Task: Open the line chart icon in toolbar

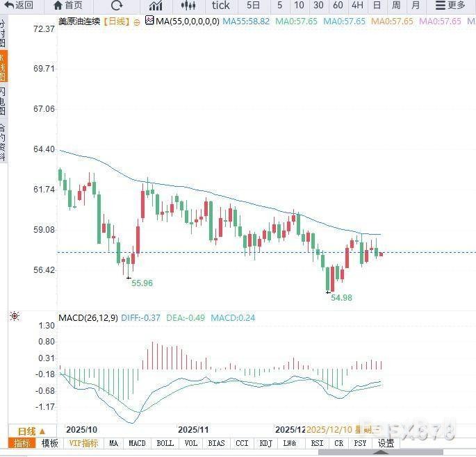Action: (x=156, y=6)
